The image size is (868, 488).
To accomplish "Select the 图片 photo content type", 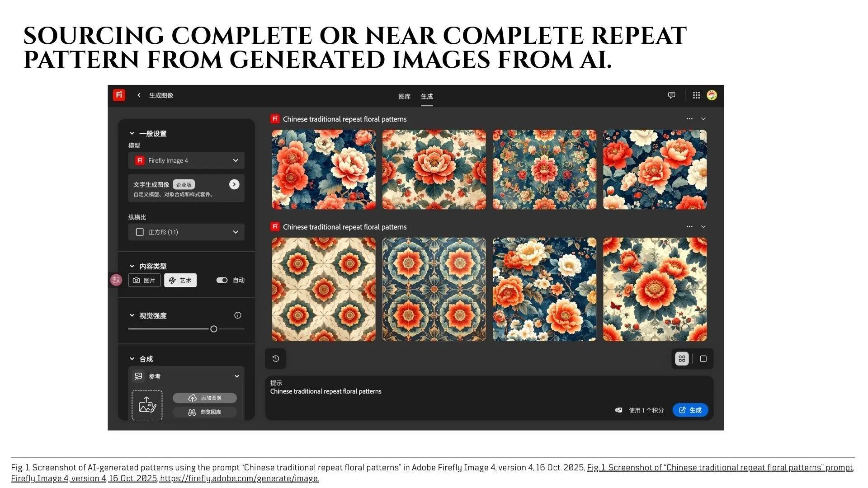I will [144, 280].
